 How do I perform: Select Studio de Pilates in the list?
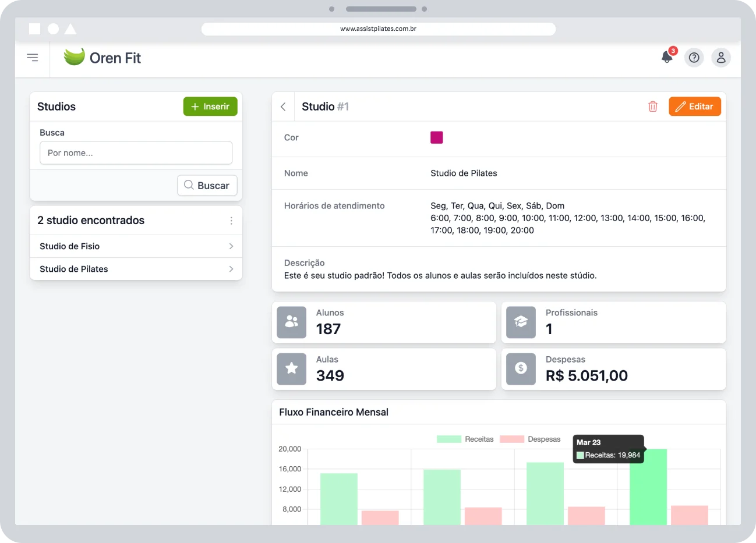coord(136,269)
